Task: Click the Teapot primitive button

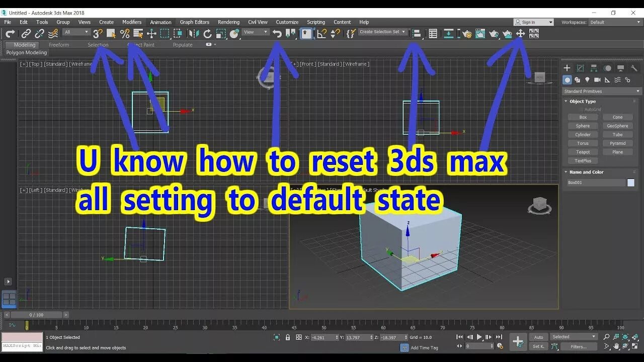Action: 583,152
